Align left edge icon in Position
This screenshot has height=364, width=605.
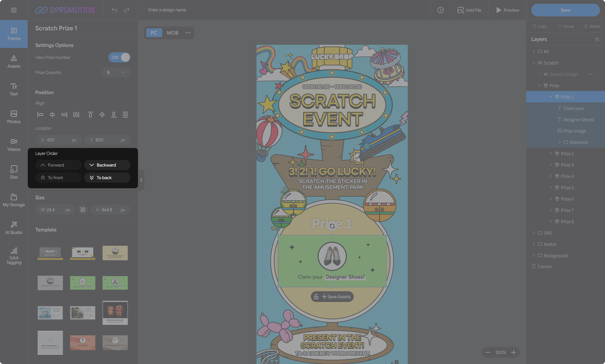coord(40,115)
